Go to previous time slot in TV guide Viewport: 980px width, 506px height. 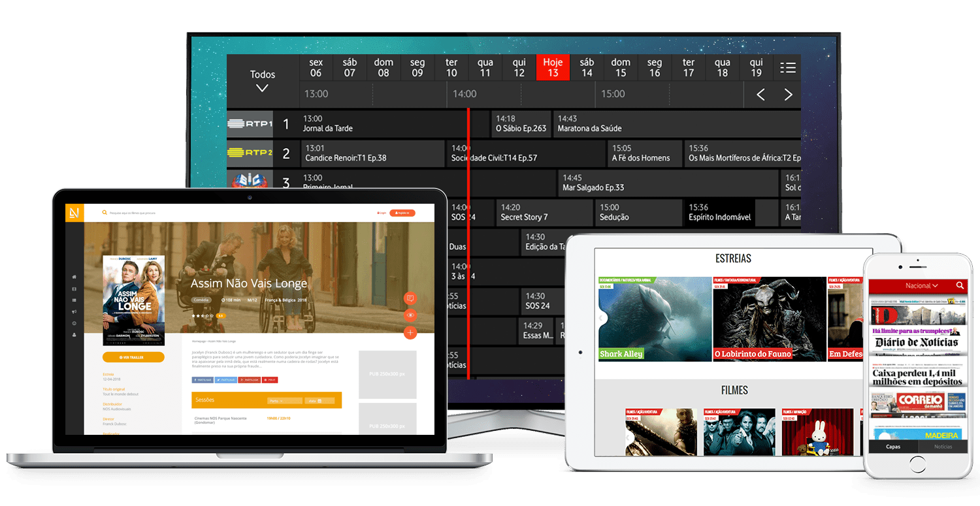click(x=760, y=95)
